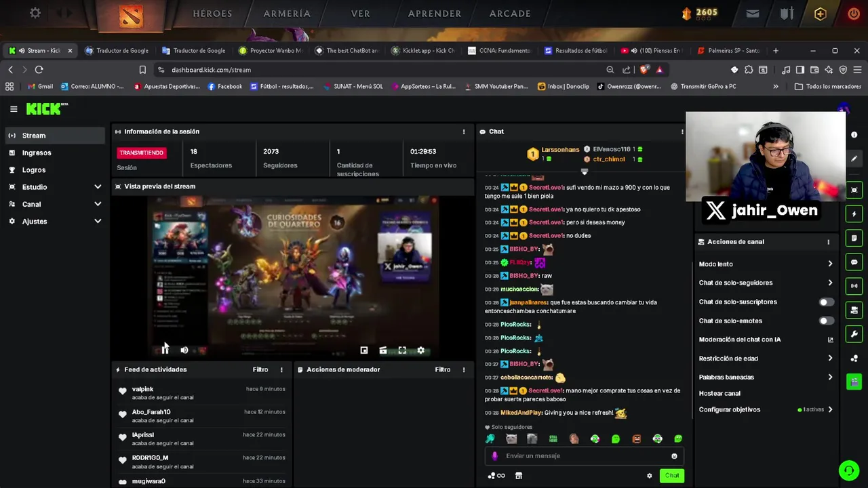Toggle Chat de solo-emotes switch
This screenshot has width=868, height=488.
tap(825, 321)
